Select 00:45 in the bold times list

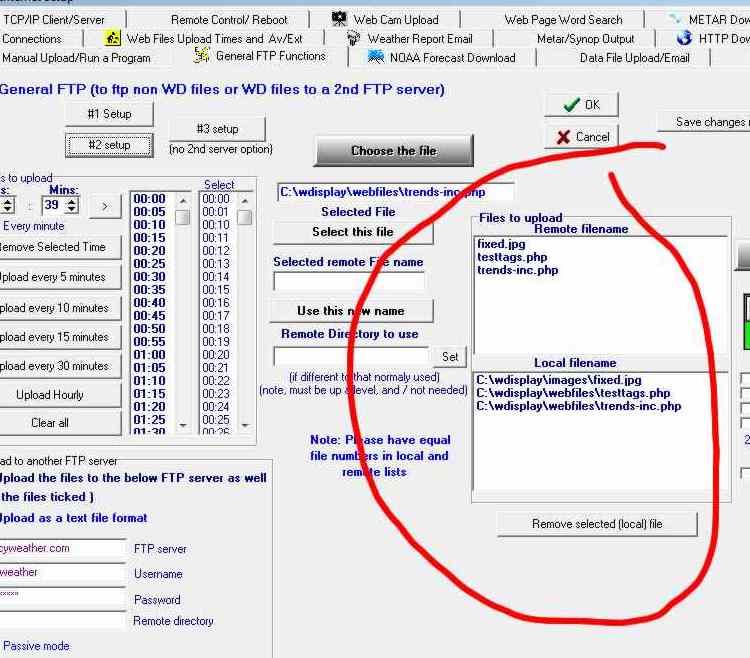click(149, 316)
